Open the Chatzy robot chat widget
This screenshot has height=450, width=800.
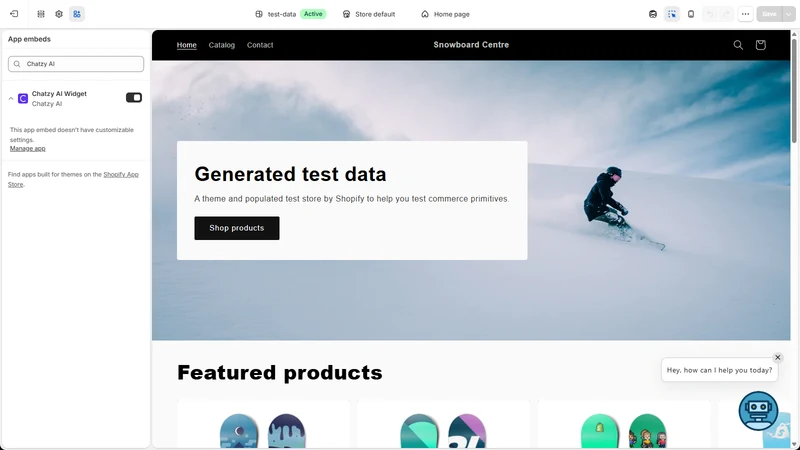tap(758, 411)
